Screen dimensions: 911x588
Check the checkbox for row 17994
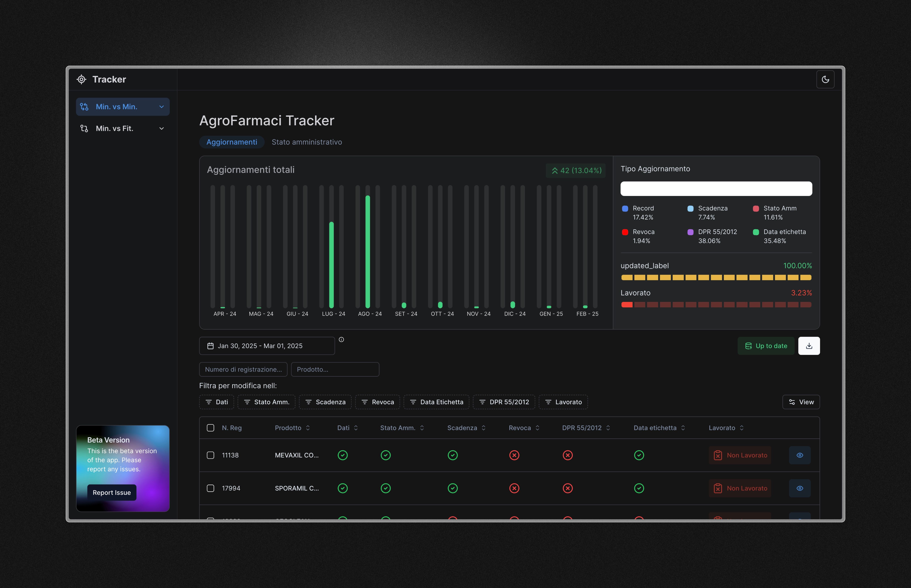(210, 488)
